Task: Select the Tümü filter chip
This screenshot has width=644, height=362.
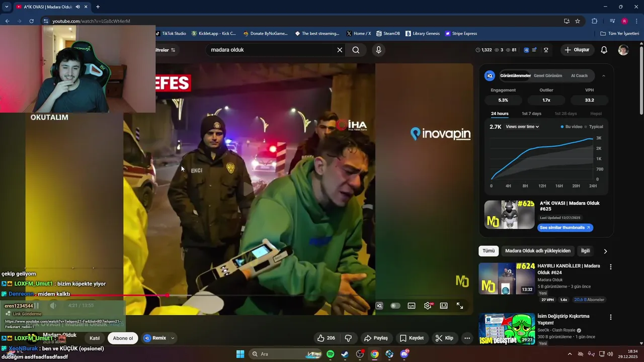Action: [x=489, y=251]
